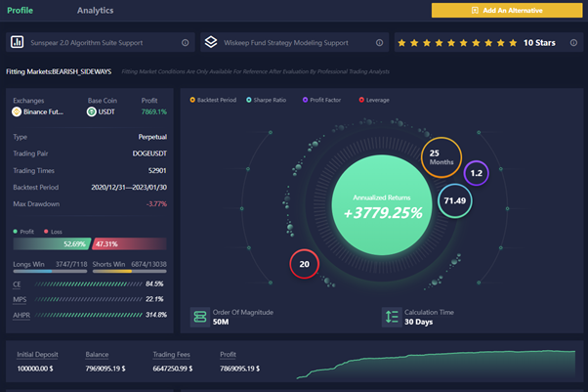Click the 25 Months backtest bubble

[x=441, y=157]
